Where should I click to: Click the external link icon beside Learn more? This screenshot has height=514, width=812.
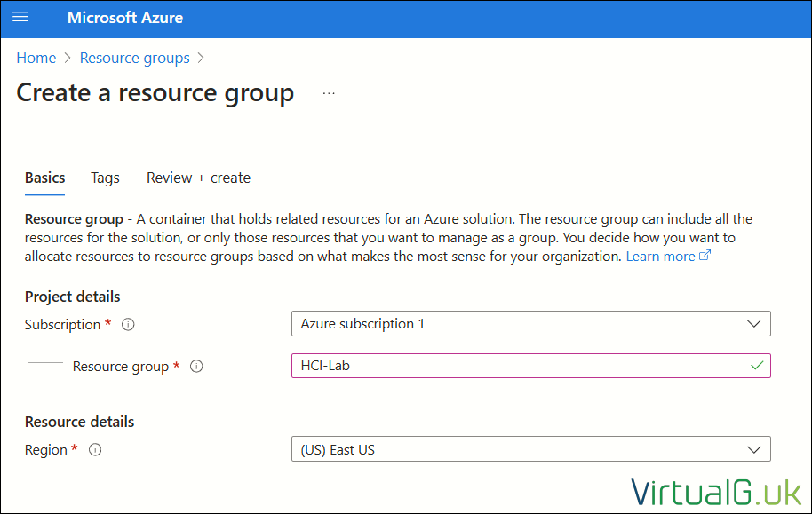tap(705, 255)
